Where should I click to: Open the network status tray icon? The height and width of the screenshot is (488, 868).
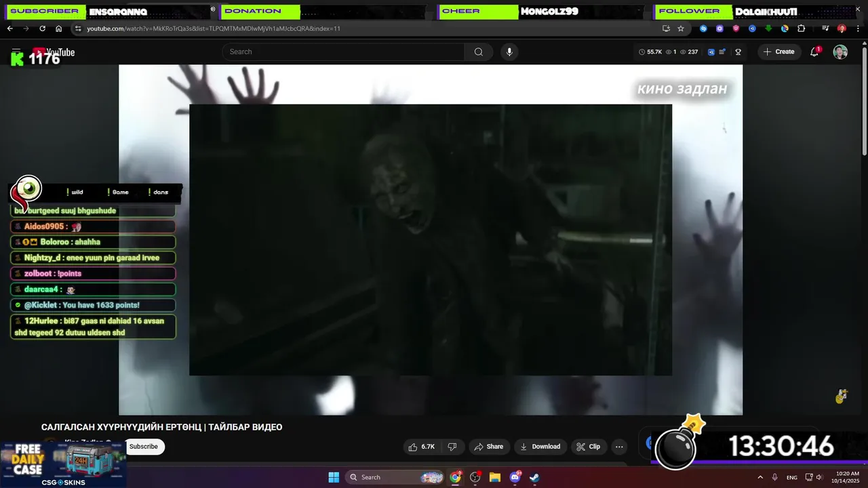pos(808,477)
